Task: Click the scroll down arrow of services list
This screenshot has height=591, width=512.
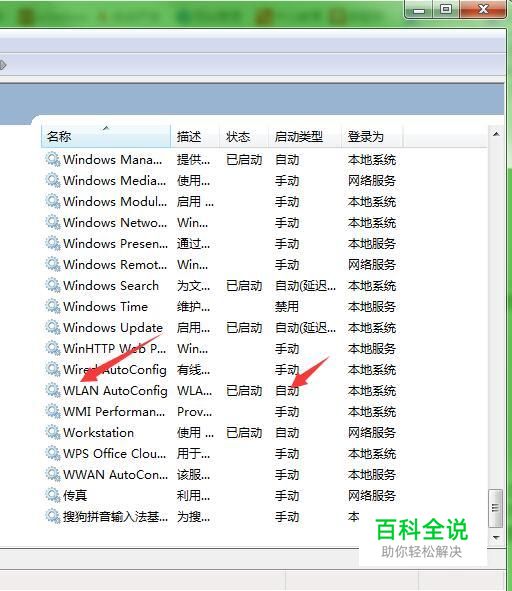Action: coord(496,537)
